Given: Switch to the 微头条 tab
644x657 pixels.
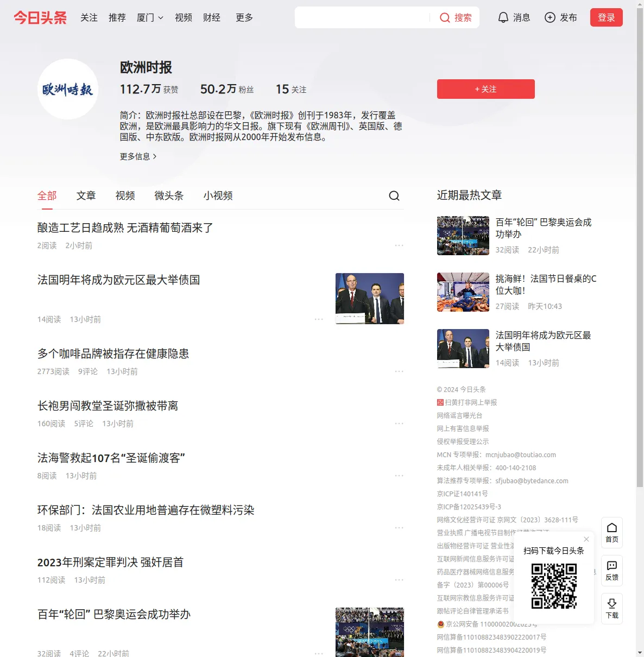Looking at the screenshot, I should click(169, 195).
